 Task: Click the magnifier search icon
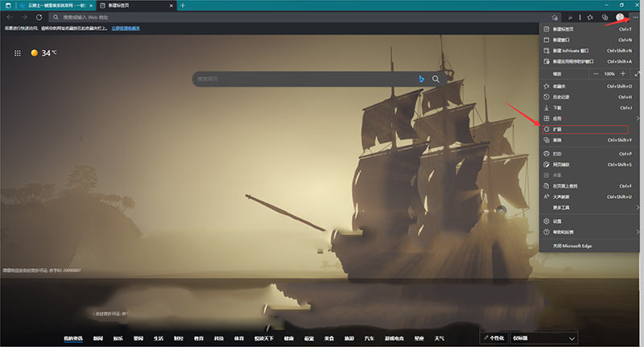pyautogui.click(x=436, y=79)
